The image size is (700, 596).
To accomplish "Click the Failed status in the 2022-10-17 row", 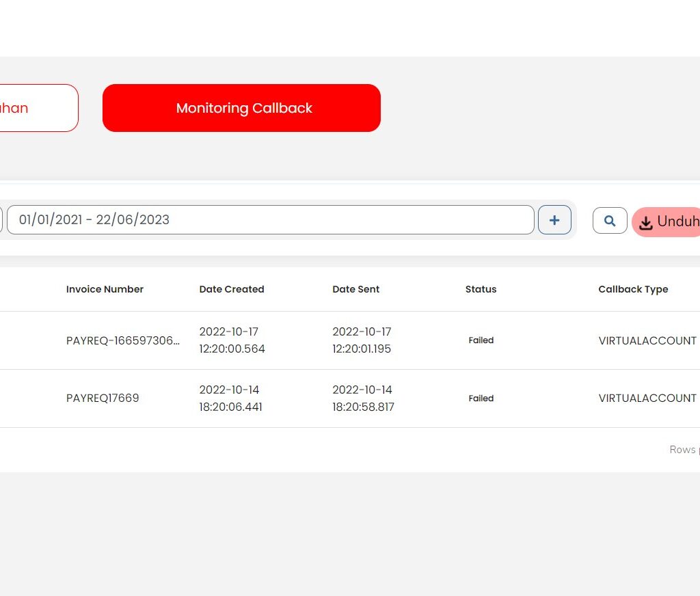I will [x=481, y=340].
